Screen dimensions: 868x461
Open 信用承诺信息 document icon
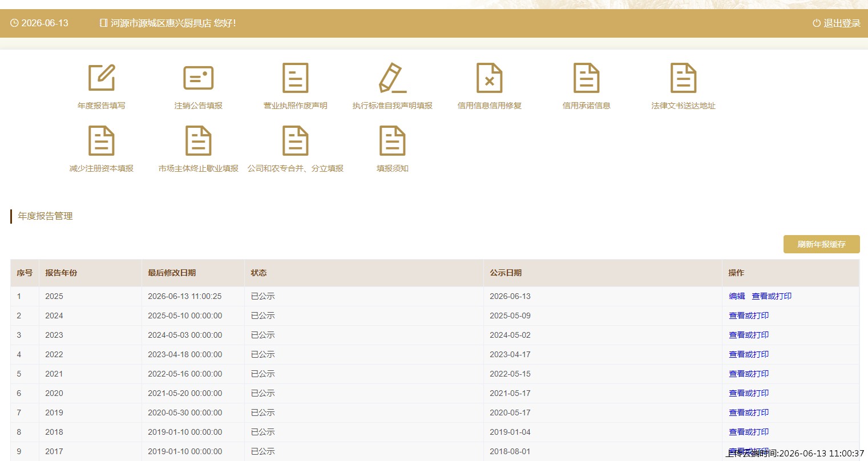(x=587, y=78)
